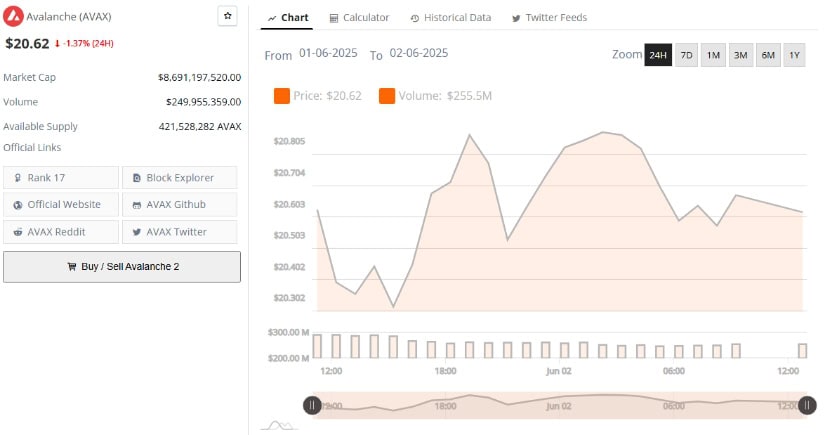825x435 pixels.
Task: Click the Jun 02 x-axis label
Action: (558, 371)
